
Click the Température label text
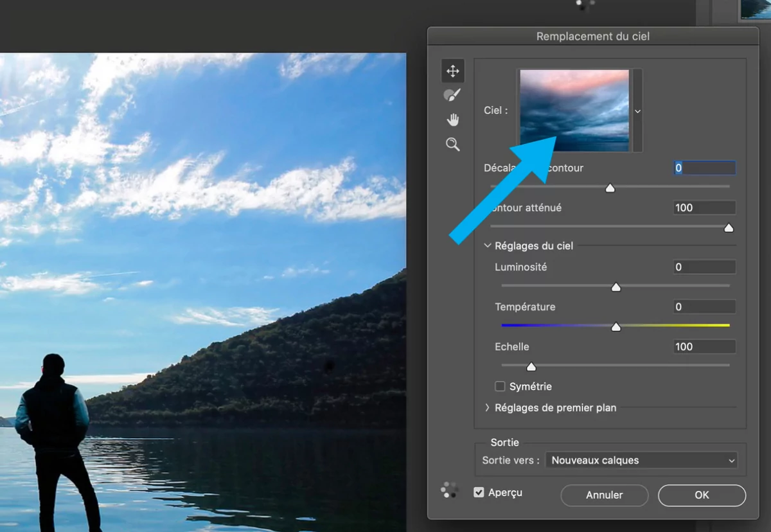(x=525, y=306)
